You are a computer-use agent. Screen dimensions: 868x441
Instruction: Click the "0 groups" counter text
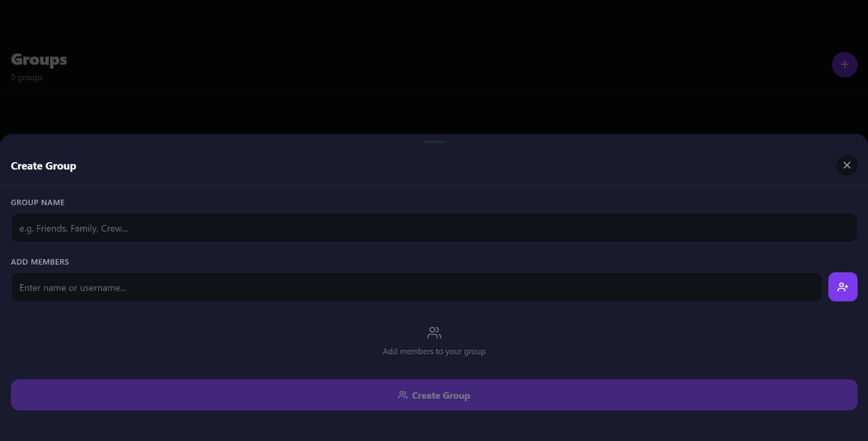[27, 78]
